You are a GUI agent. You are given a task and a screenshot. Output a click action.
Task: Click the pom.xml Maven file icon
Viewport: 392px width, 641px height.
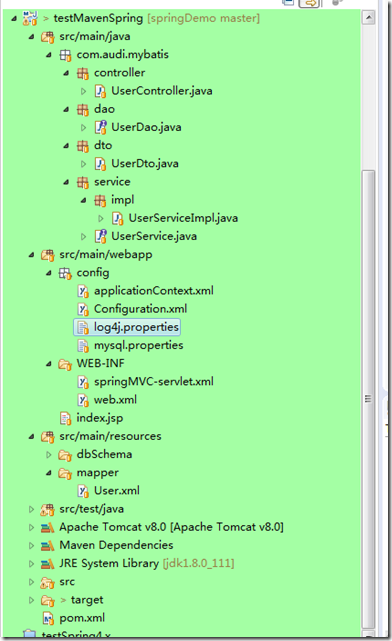[x=48, y=619]
